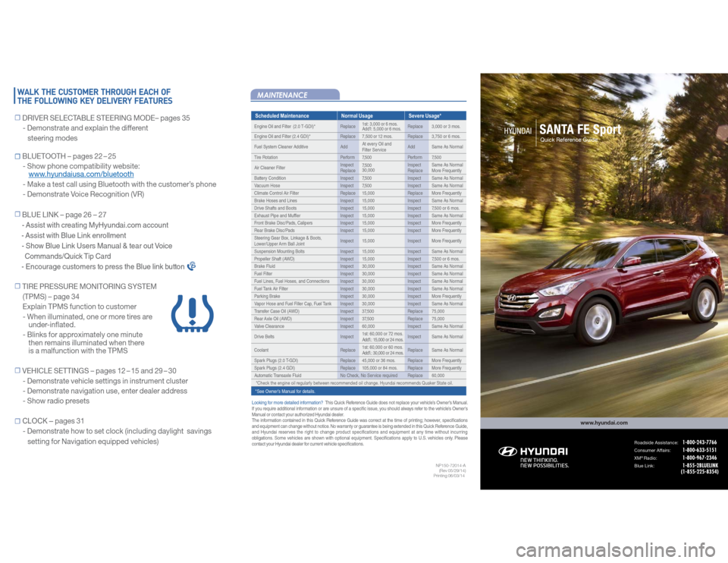728x563 pixels.
Task: Select the "Vacuum Hose" row label
Action: pos(267,186)
